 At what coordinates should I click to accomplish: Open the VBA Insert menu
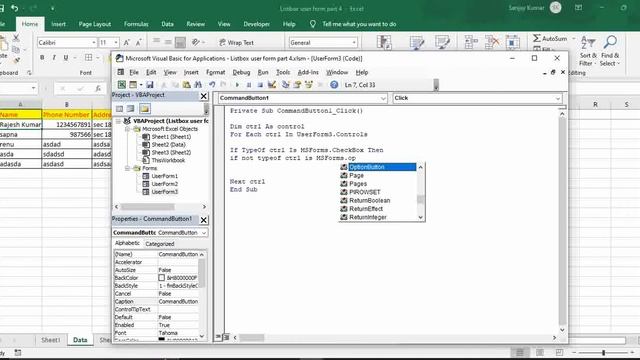191,72
